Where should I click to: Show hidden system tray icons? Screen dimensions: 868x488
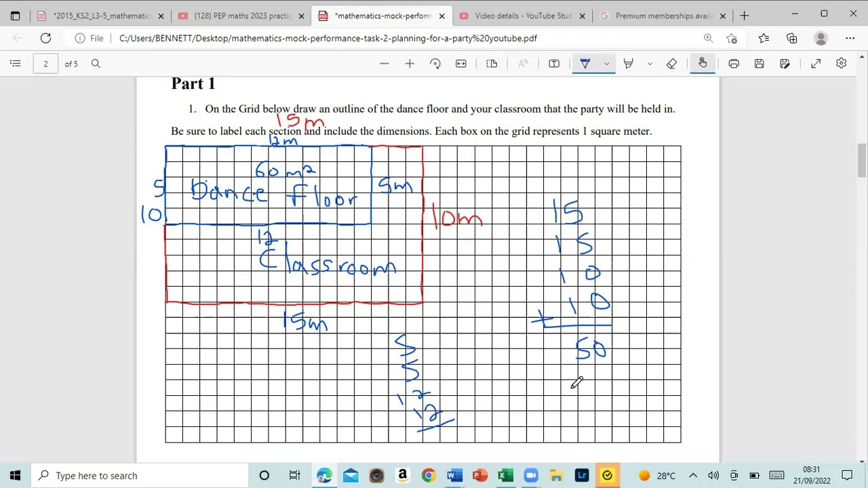point(693,475)
